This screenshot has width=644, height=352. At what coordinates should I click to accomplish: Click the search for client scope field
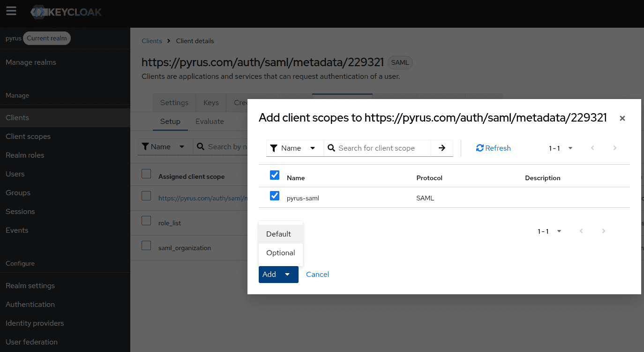click(x=380, y=148)
